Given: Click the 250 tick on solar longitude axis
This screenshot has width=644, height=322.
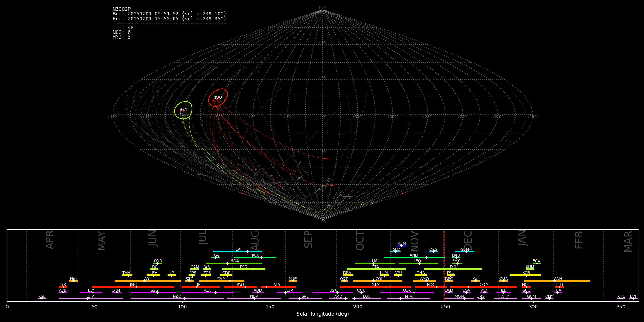Looking at the screenshot, I should [445, 307].
